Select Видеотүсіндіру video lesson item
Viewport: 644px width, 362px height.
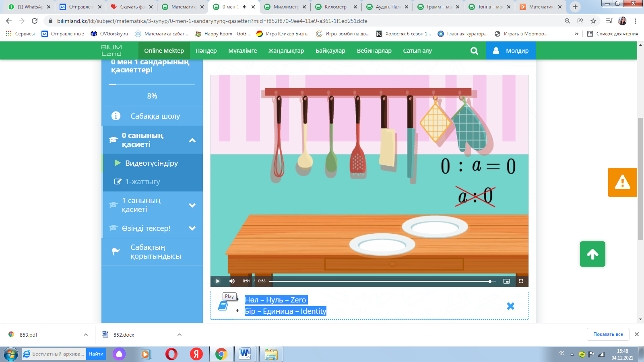[152, 163]
